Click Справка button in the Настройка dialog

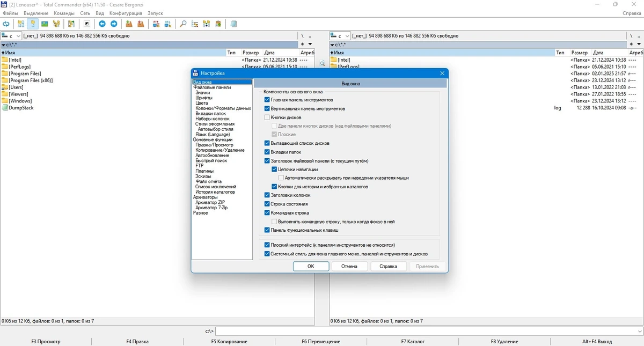point(388,266)
